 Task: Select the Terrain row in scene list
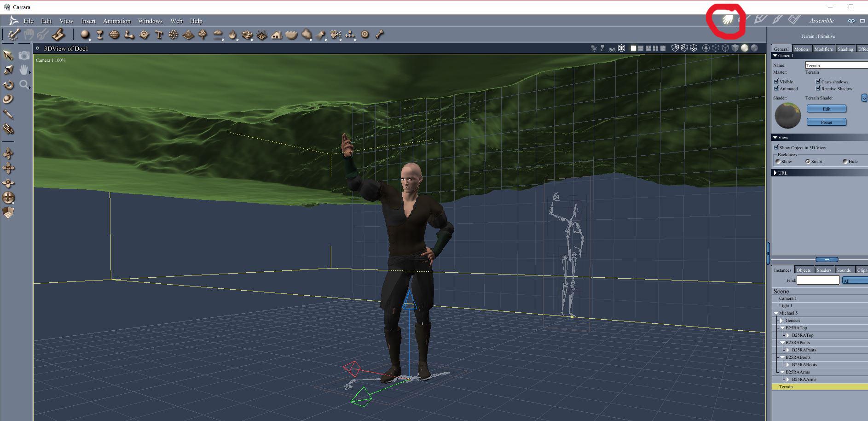820,387
